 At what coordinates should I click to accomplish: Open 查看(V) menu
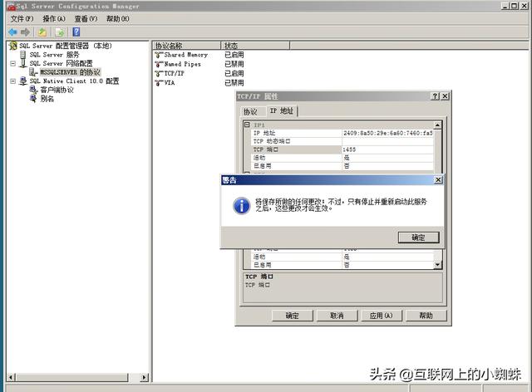pyautogui.click(x=86, y=19)
